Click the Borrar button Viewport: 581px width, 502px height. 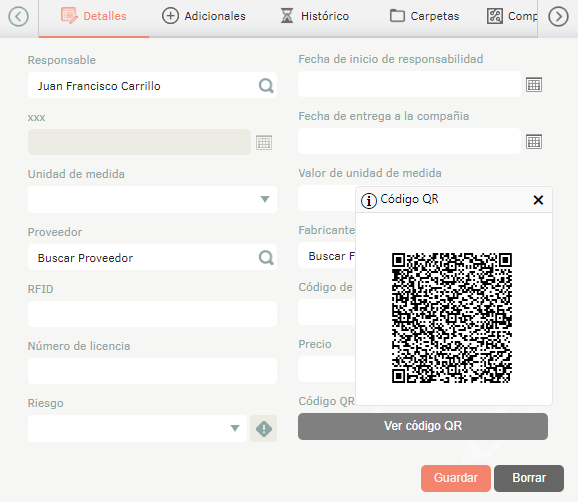pyautogui.click(x=529, y=478)
